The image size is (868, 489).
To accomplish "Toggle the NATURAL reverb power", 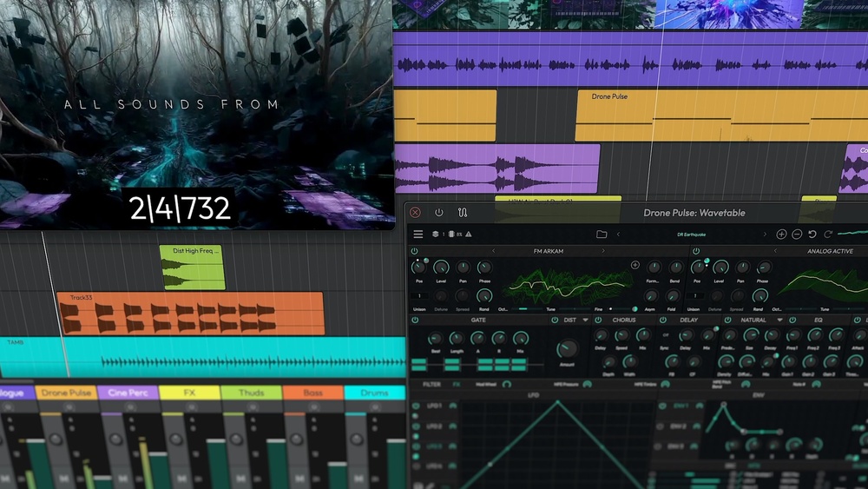I will pyautogui.click(x=728, y=320).
